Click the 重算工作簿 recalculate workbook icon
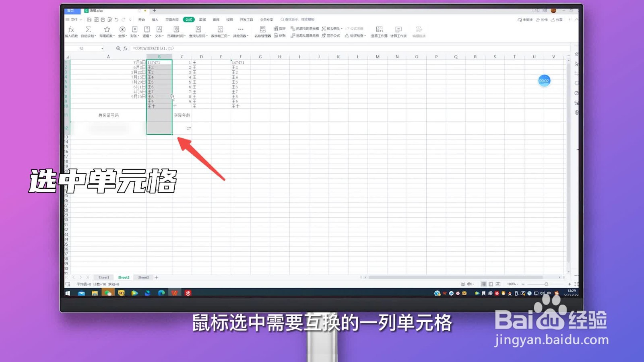Image resolution: width=644 pixels, height=362 pixels. click(x=379, y=31)
